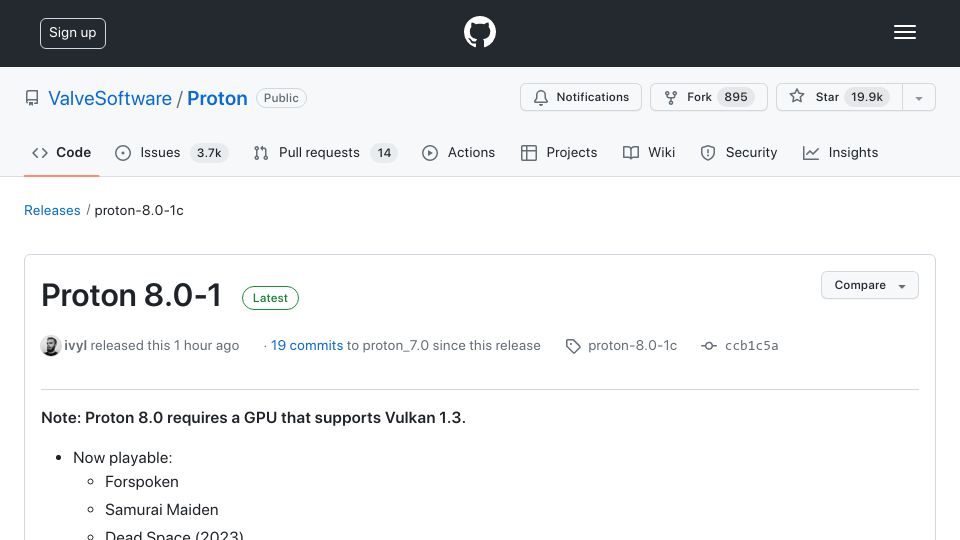This screenshot has width=960, height=540.
Task: Click the GitHub logo in the header
Action: pyautogui.click(x=479, y=32)
